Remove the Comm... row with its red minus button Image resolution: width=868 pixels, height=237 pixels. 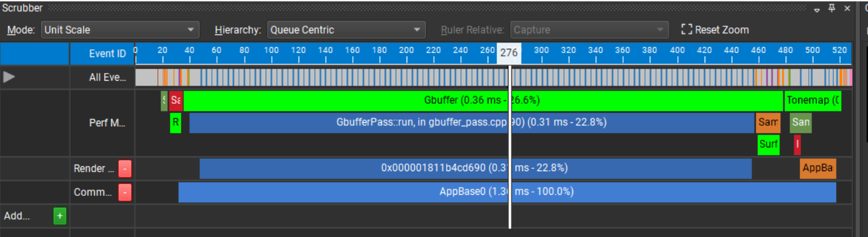pyautogui.click(x=125, y=193)
